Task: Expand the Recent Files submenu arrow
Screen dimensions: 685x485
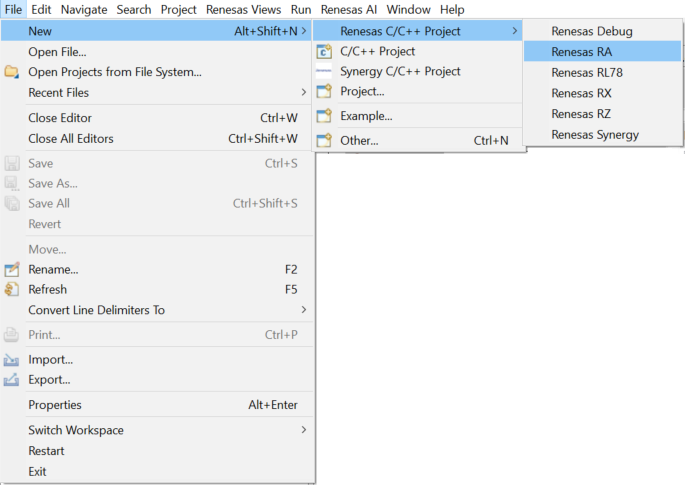Action: 304,92
